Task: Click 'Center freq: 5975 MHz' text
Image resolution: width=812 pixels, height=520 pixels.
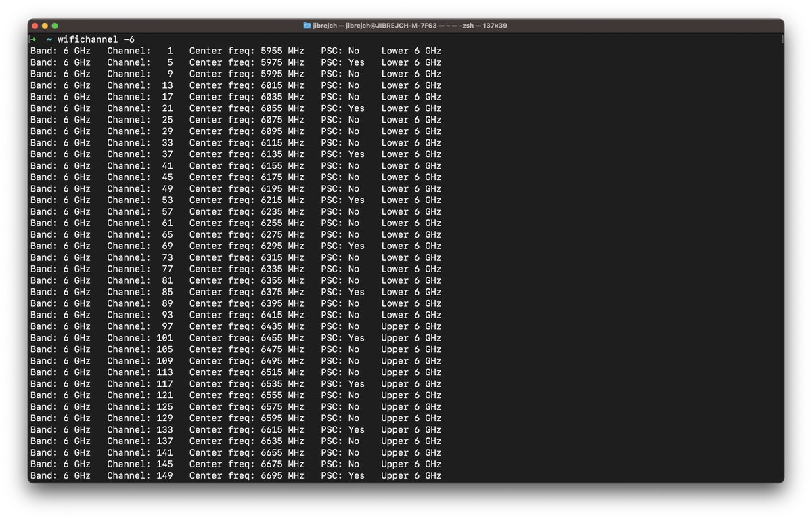Action: (x=246, y=62)
